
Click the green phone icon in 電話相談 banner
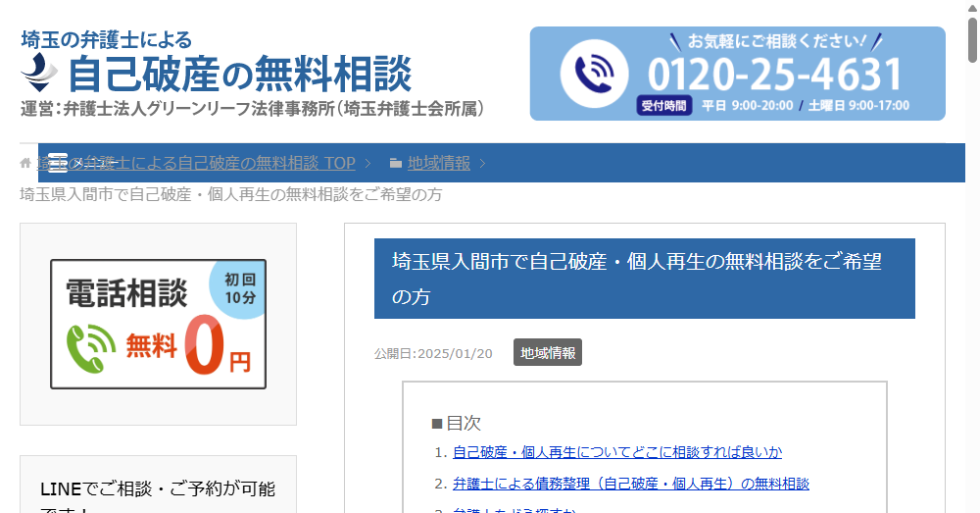[91, 348]
